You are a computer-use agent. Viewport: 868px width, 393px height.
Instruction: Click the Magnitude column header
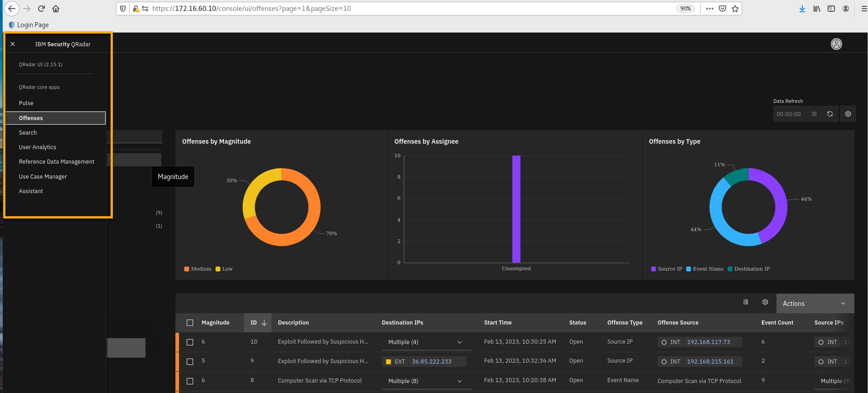[215, 323]
